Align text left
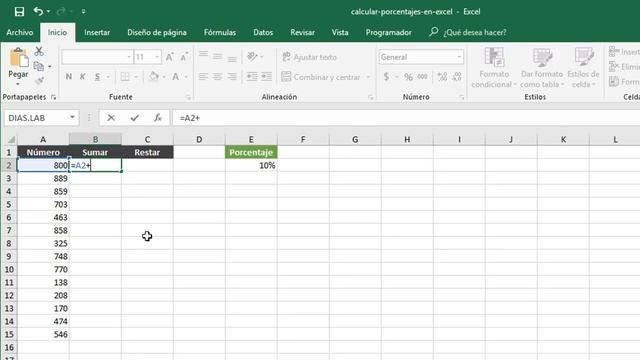640x360 pixels. pos(203,77)
